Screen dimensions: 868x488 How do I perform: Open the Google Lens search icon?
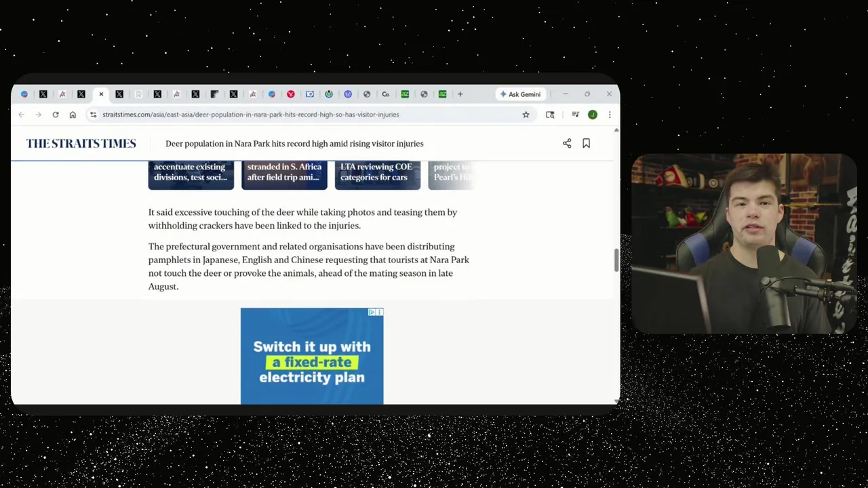click(550, 115)
